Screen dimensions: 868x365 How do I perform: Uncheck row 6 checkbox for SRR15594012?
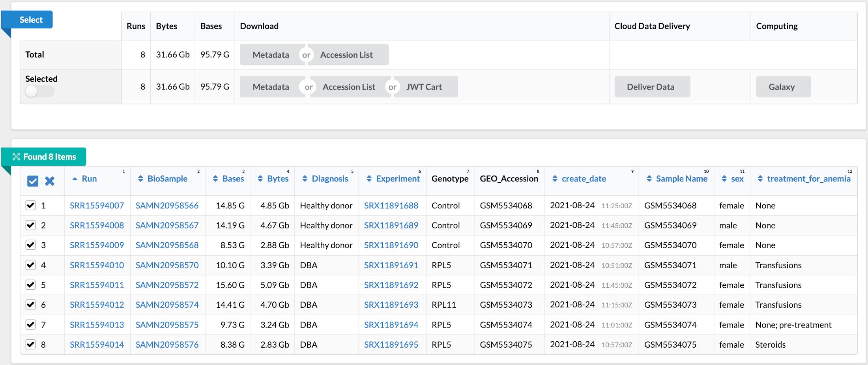coord(31,304)
